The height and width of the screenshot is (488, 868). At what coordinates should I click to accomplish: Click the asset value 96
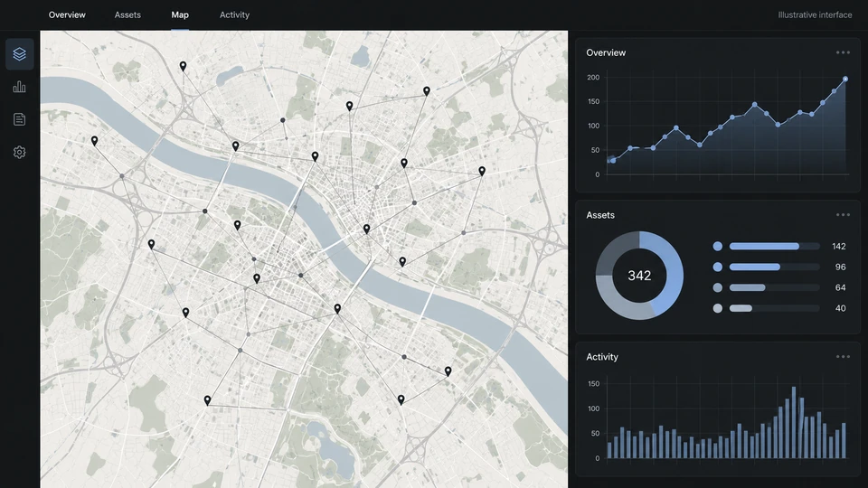tap(840, 267)
